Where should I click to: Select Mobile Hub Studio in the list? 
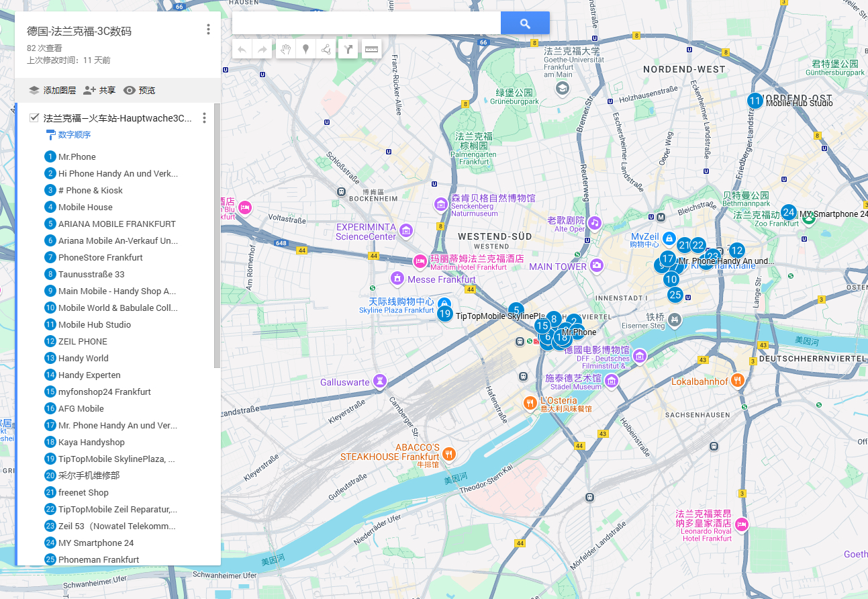[95, 325]
